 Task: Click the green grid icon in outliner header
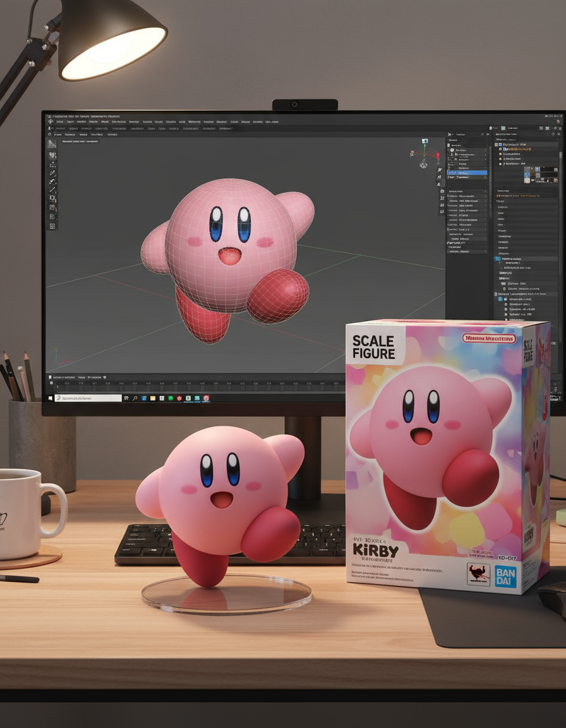point(502,127)
